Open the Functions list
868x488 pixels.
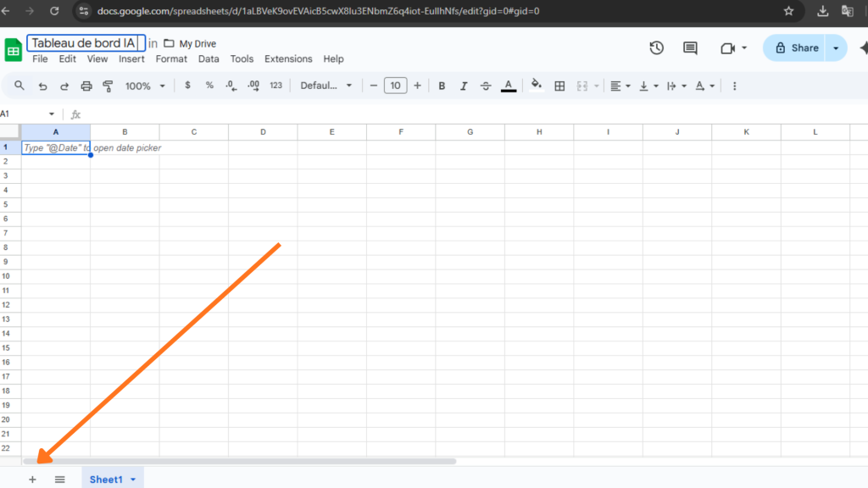[75, 114]
